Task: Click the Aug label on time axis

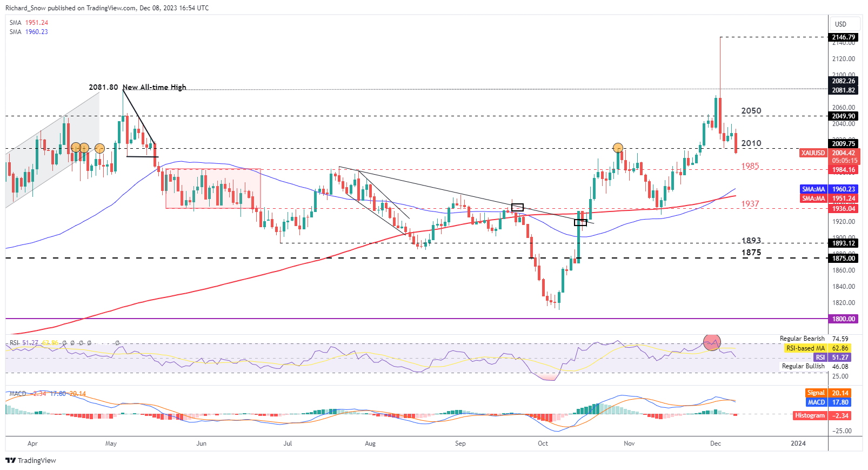Action: pyautogui.click(x=370, y=443)
